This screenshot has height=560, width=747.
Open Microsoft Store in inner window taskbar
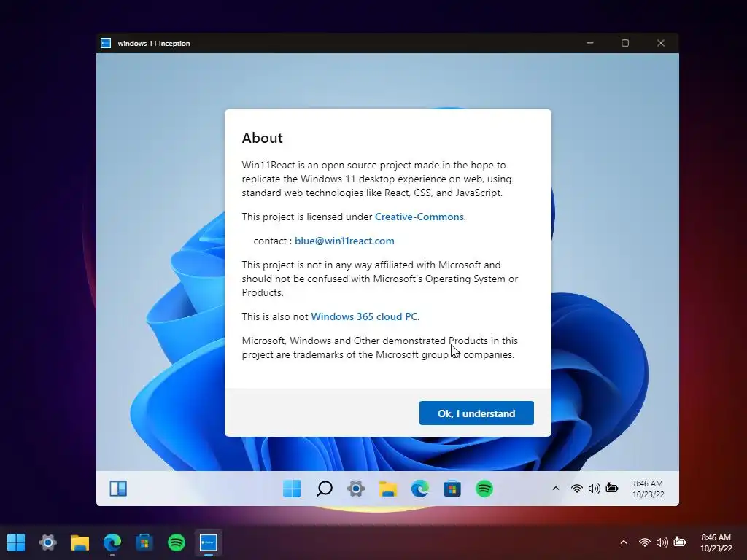tap(452, 489)
